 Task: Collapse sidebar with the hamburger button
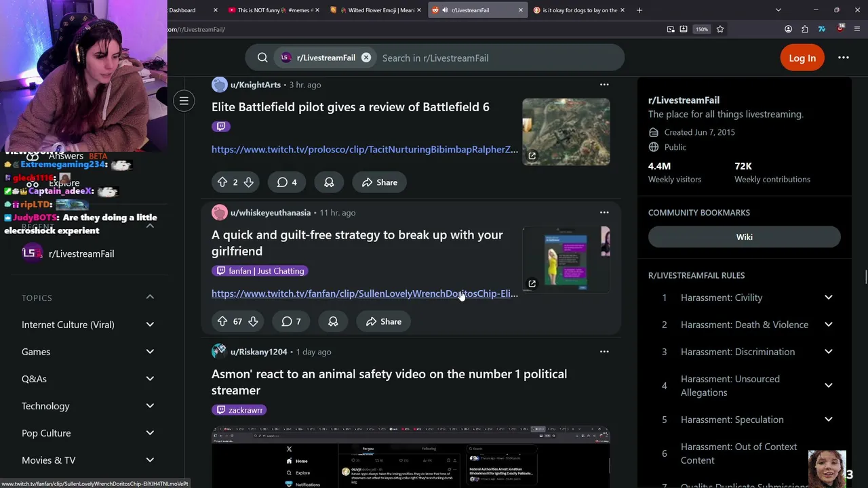[x=184, y=101]
